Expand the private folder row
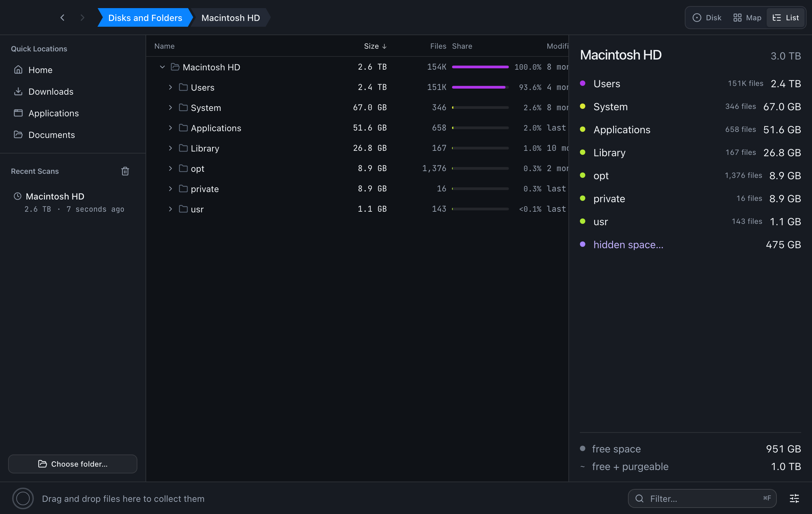 (x=171, y=189)
